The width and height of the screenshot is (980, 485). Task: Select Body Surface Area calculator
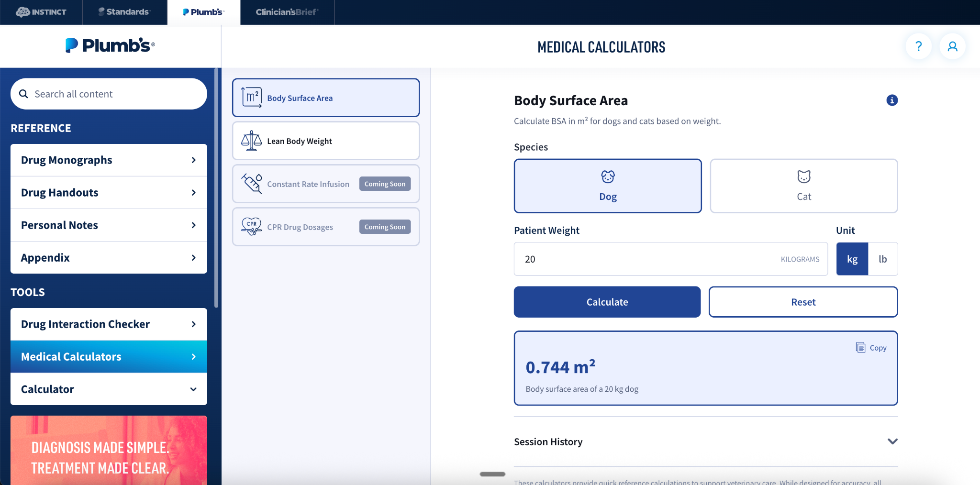(x=326, y=98)
